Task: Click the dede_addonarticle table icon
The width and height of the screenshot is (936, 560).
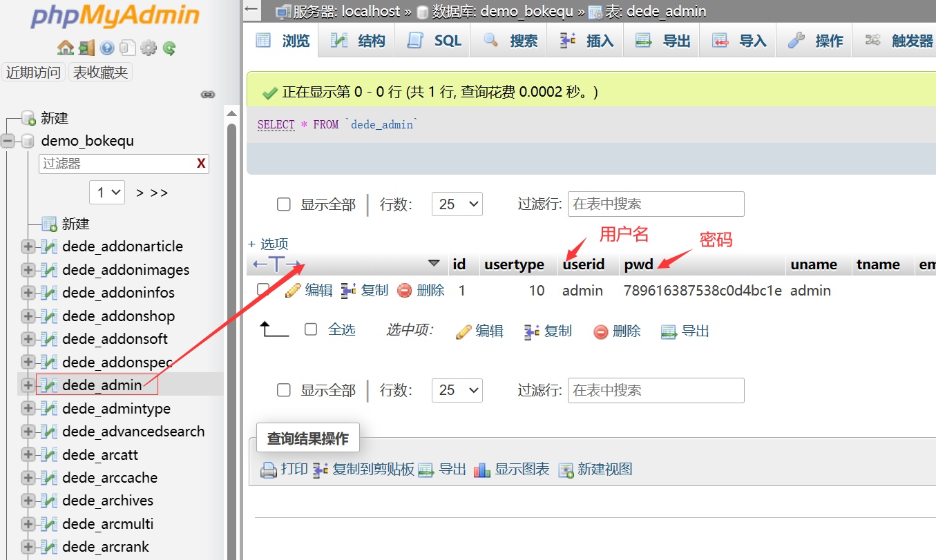Action: (49, 247)
